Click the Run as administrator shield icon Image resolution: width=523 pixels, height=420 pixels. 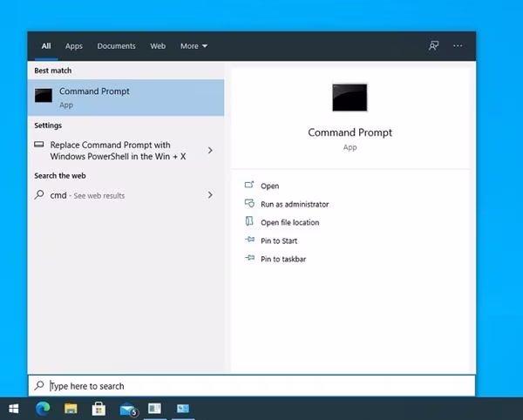(x=249, y=203)
